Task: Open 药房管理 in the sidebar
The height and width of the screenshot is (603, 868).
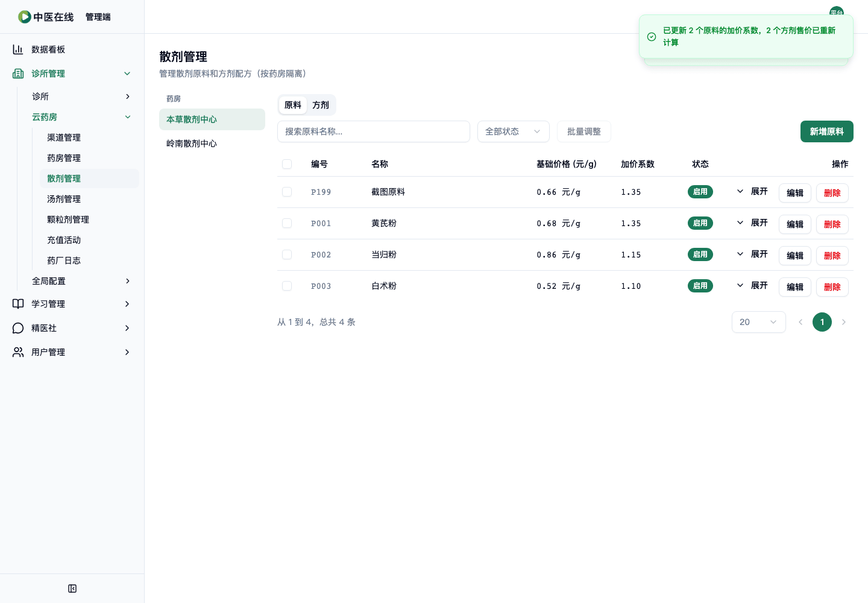Action: 89,158
